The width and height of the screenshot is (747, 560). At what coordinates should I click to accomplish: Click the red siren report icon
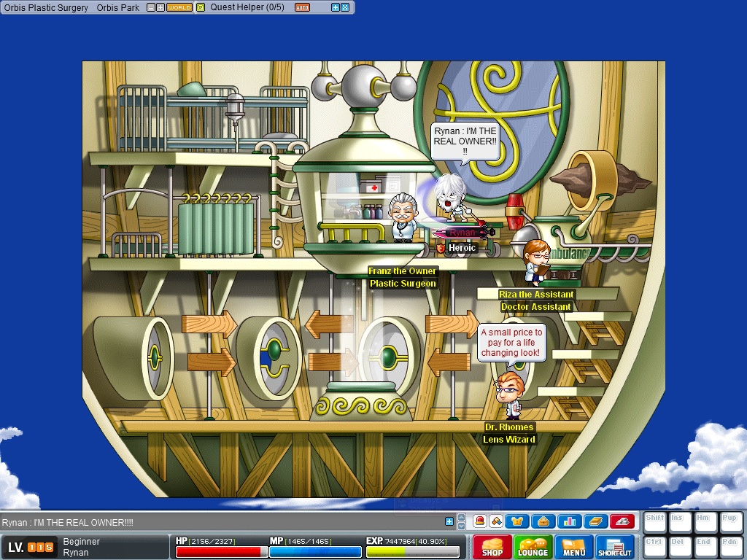[x=480, y=521]
